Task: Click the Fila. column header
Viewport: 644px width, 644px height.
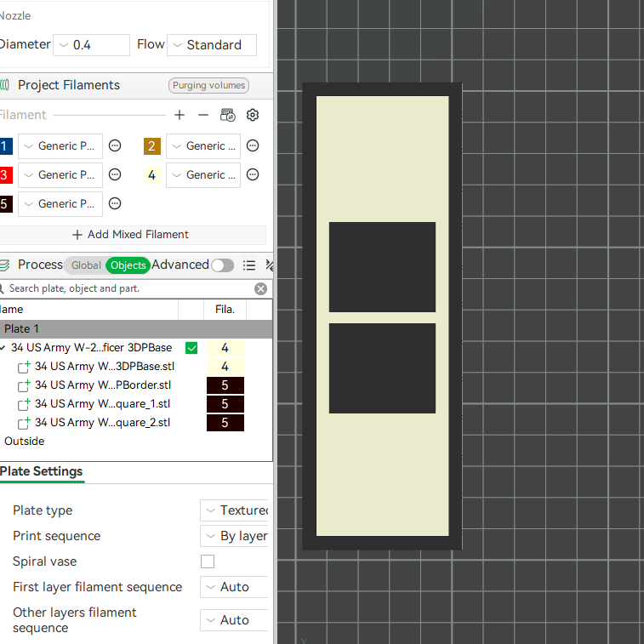Action: [x=225, y=310]
